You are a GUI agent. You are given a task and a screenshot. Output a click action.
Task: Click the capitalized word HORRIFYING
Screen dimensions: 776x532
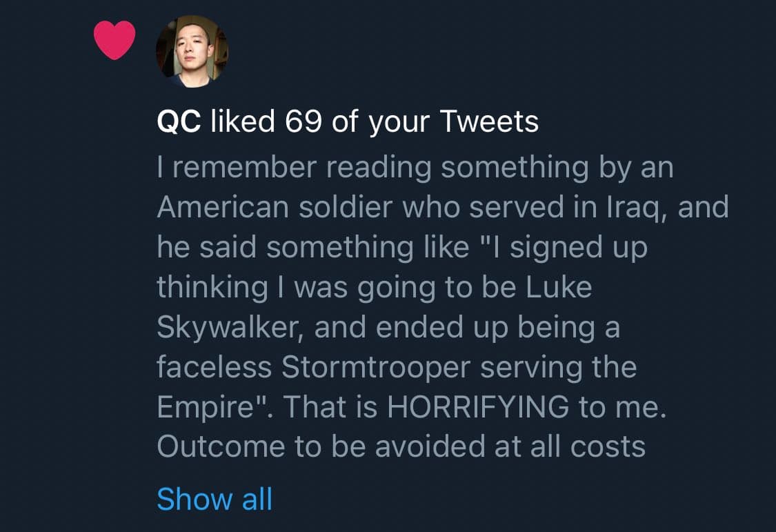(479, 407)
